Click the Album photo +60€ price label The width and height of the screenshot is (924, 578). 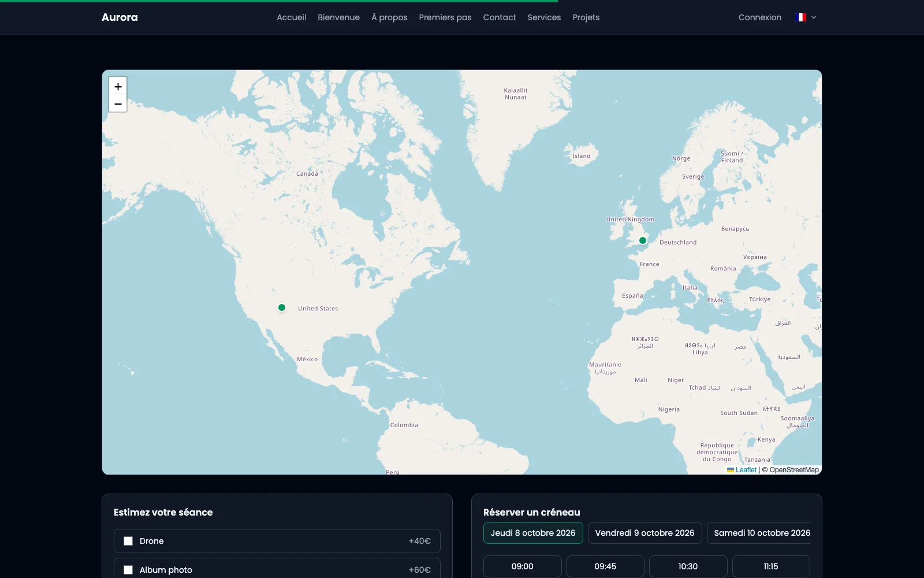tap(420, 570)
